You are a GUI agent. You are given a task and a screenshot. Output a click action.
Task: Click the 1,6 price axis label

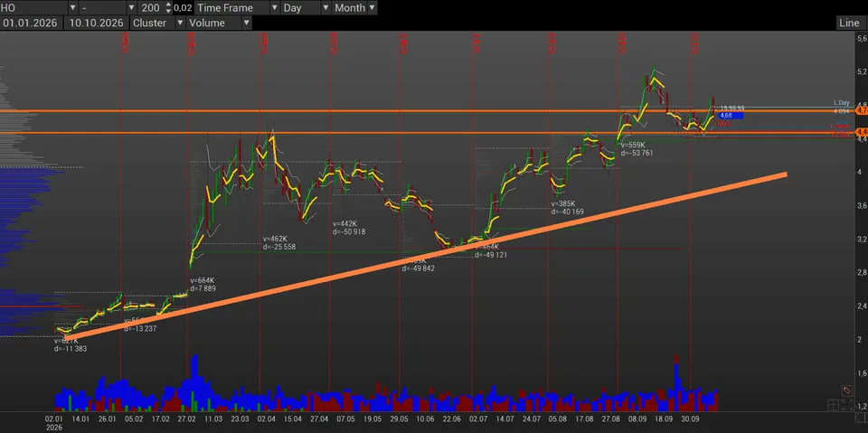point(862,373)
